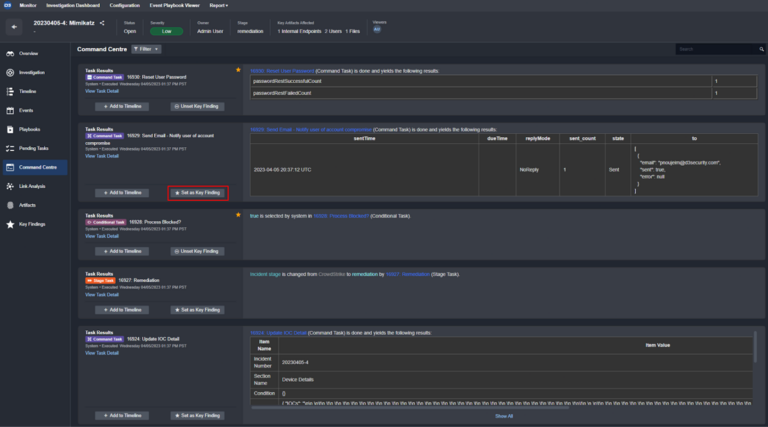This screenshot has width=768, height=427.
Task: Click the Low severity badge
Action: point(167,31)
